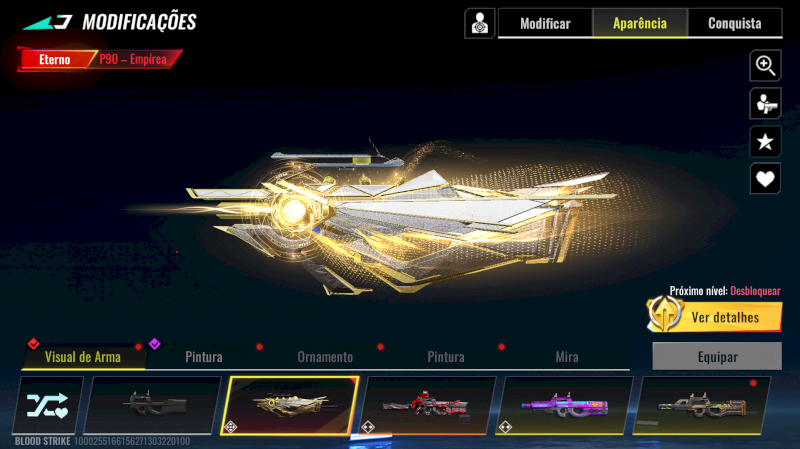Switch to the Mira category
The height and width of the screenshot is (449, 800).
[567, 357]
